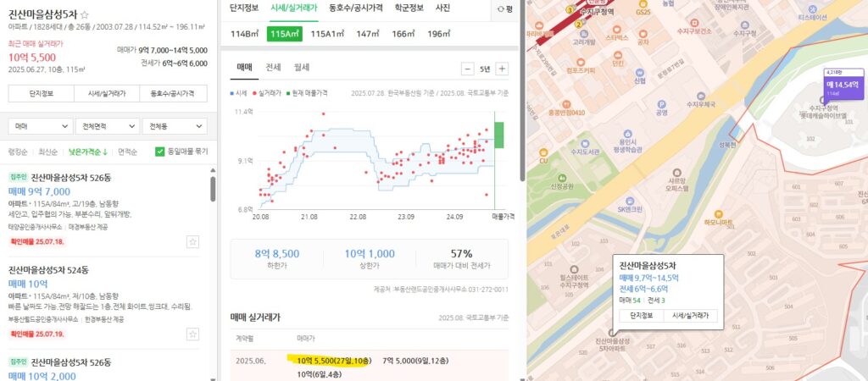Switch chart to the 전세 tab

[274, 68]
